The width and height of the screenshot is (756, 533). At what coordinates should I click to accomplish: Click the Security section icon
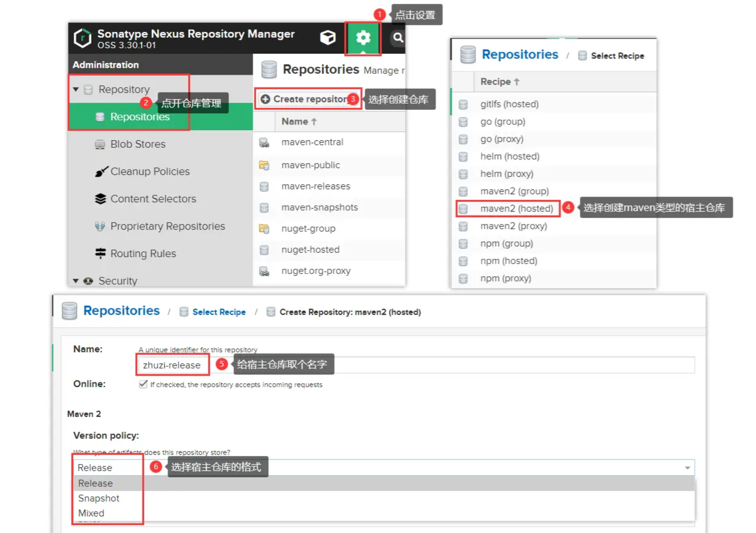(x=88, y=281)
